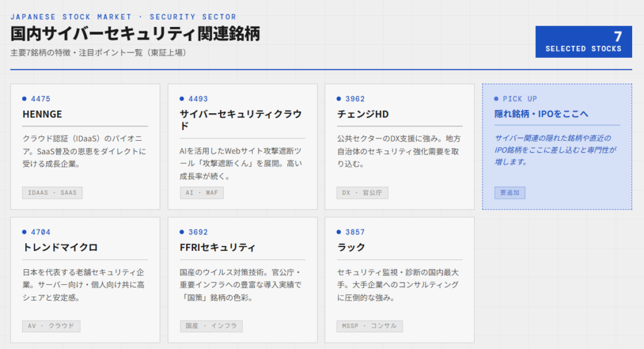The image size is (644, 349).
Task: Click the blue dot beside 4493
Action: click(182, 99)
